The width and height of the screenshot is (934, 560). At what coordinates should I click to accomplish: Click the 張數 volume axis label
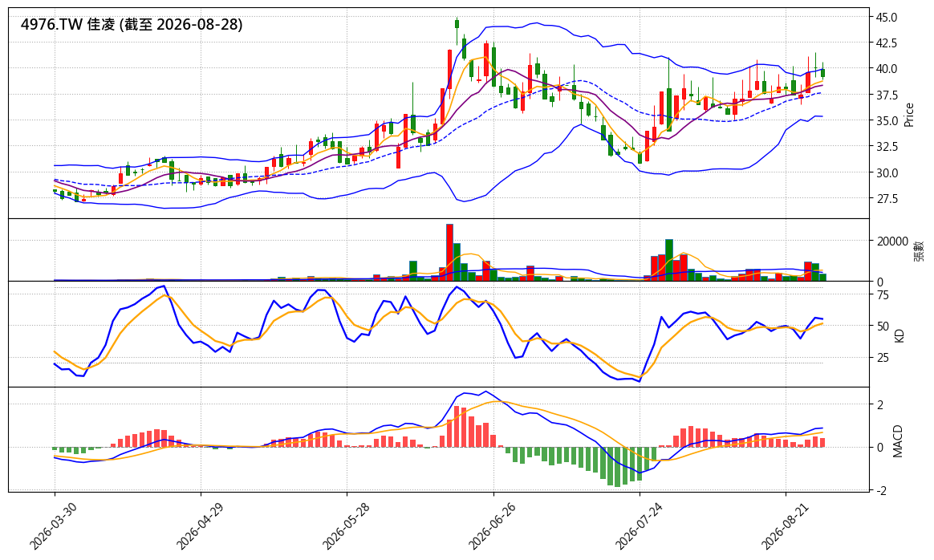[919, 251]
